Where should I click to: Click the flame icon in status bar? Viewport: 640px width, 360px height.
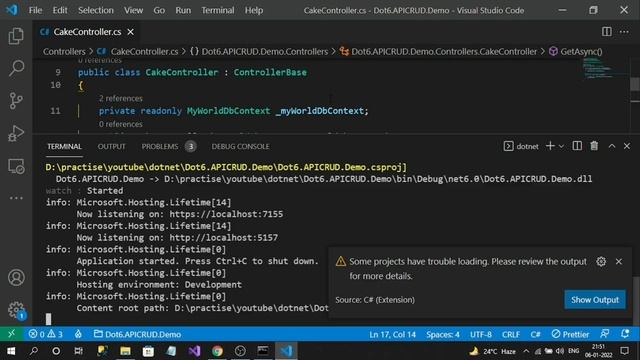tap(78, 334)
